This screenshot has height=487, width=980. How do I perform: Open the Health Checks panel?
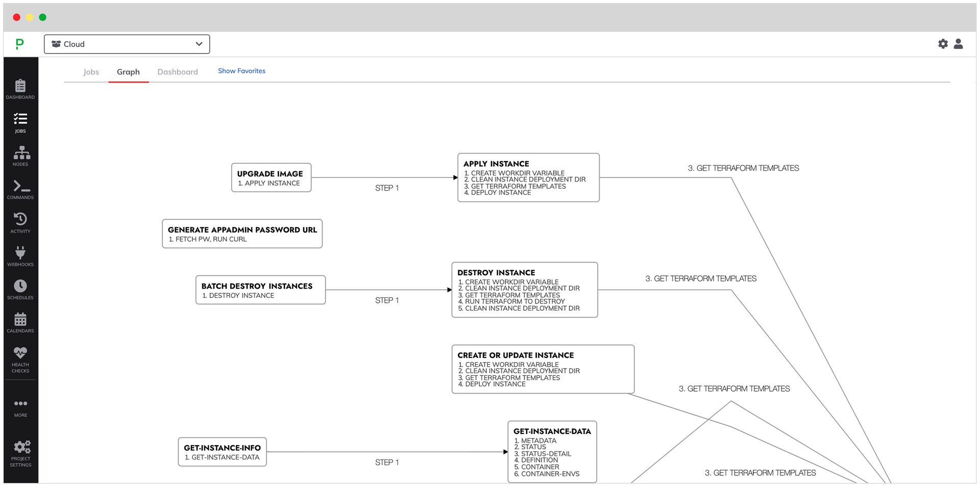20,355
